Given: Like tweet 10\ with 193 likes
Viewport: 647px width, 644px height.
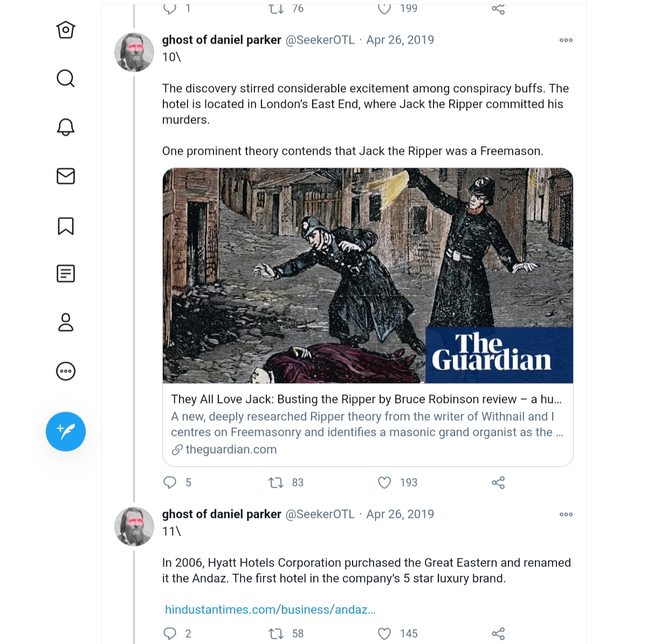Looking at the screenshot, I should [384, 483].
